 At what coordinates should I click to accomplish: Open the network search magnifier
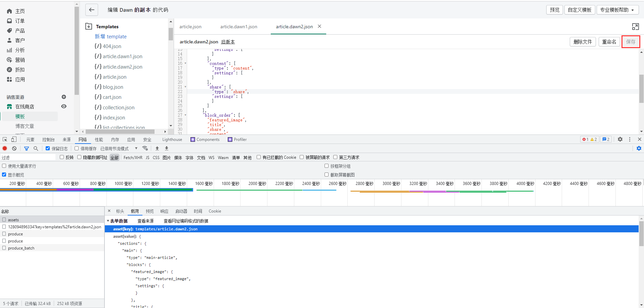click(x=36, y=148)
